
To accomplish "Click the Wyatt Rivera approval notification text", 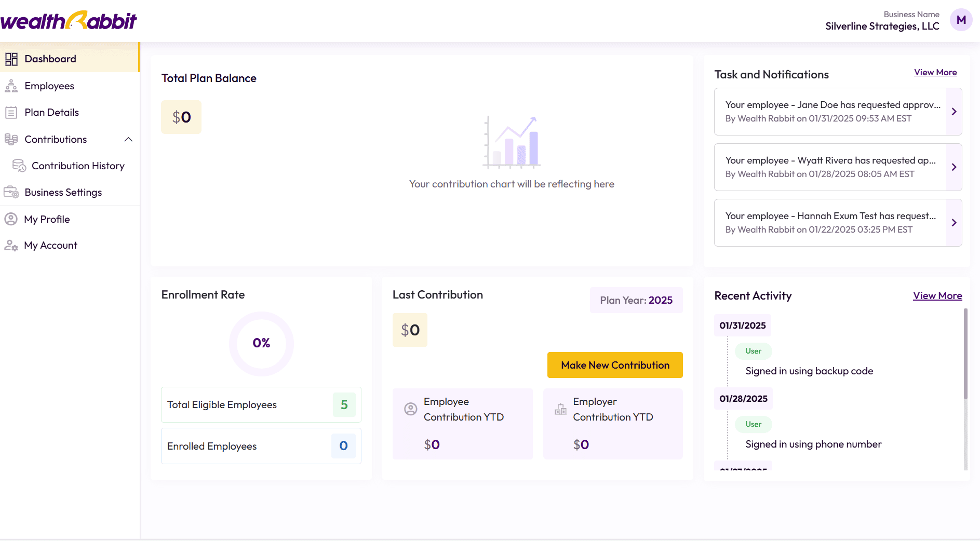I will pos(830,160).
